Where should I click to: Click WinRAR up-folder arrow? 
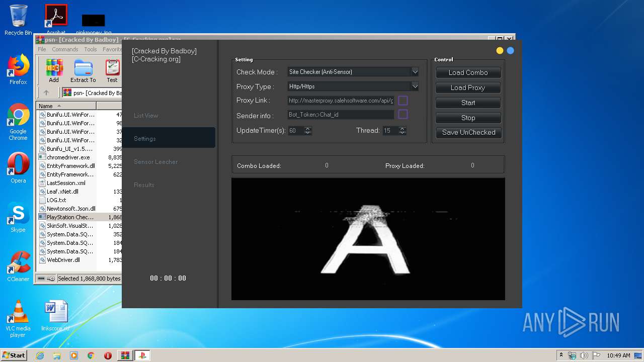[x=46, y=93]
